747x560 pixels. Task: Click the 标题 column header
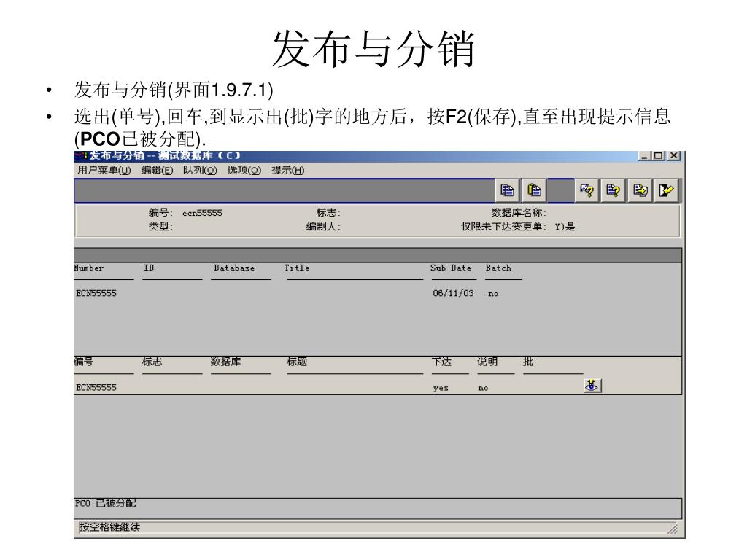(x=297, y=362)
